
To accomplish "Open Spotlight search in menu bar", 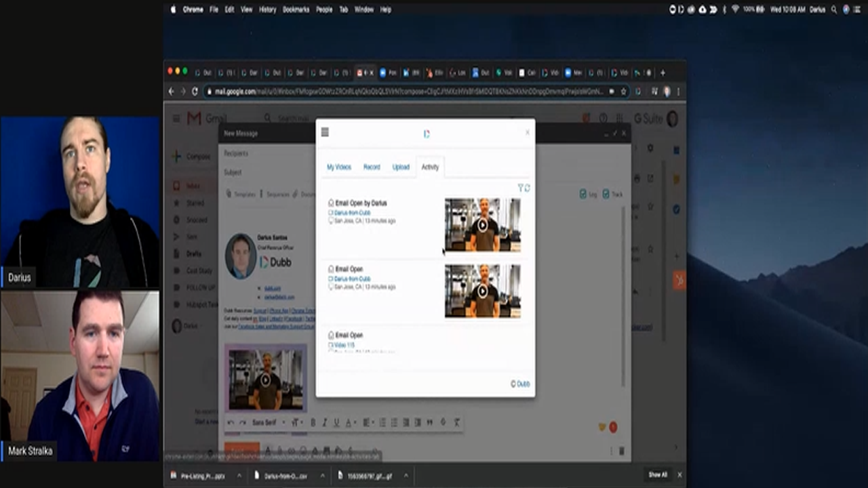I will (x=833, y=9).
